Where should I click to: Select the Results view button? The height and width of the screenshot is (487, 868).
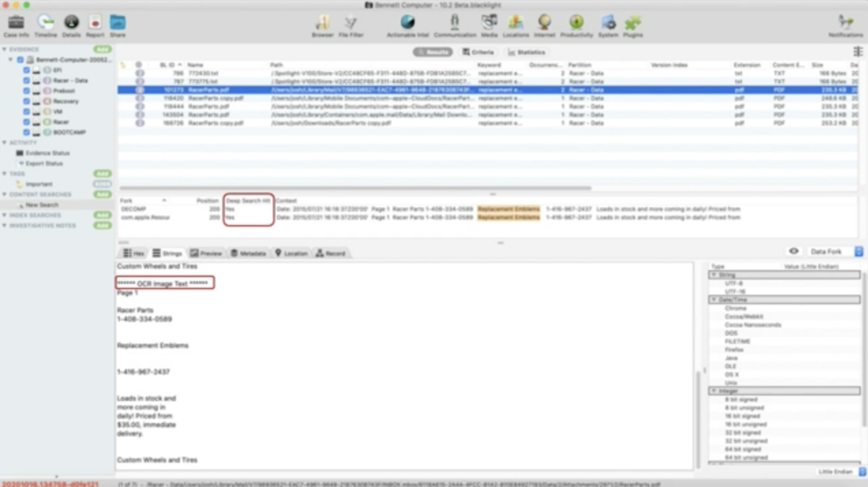tap(433, 52)
